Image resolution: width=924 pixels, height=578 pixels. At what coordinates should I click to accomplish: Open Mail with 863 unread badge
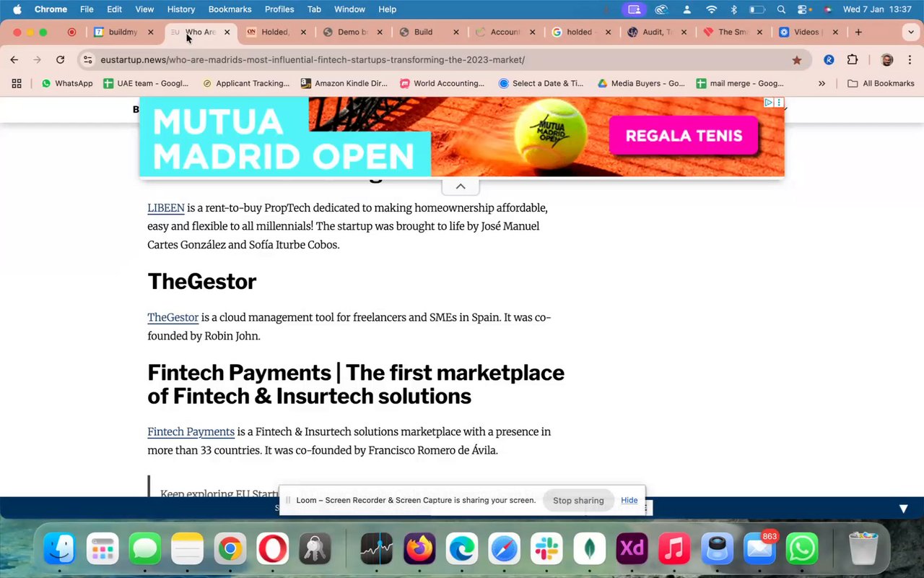(x=759, y=550)
